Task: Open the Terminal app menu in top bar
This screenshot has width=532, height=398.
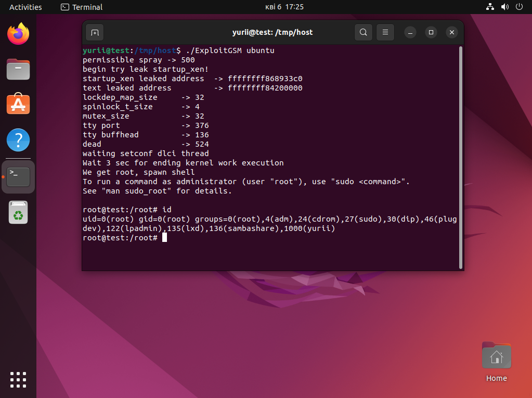Action: coord(82,7)
